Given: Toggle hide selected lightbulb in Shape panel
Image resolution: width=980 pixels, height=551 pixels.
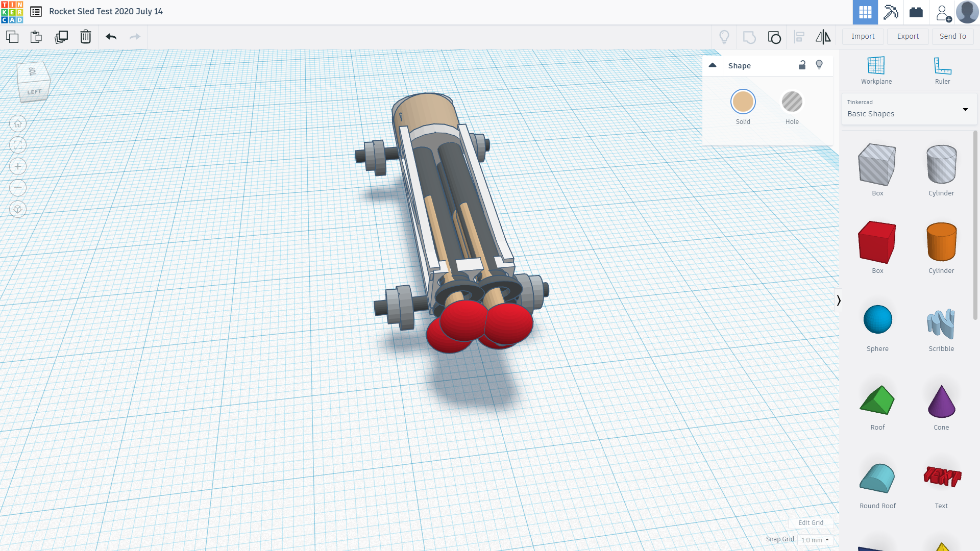Looking at the screenshot, I should [x=819, y=65].
